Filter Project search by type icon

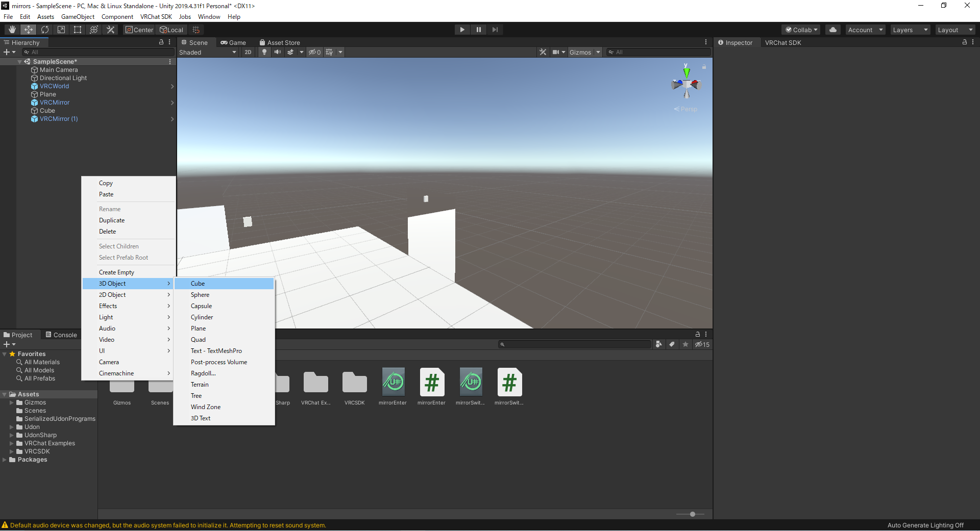[659, 344]
